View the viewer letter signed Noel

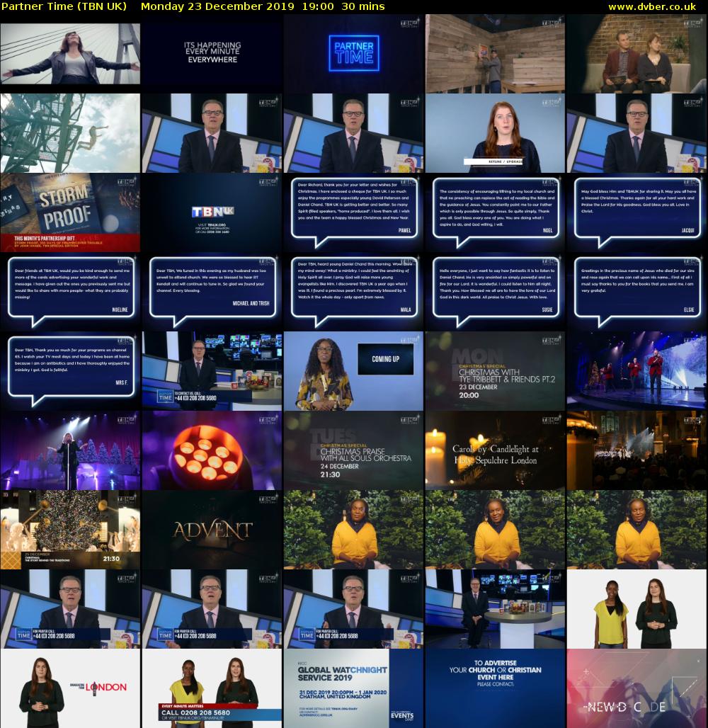[x=496, y=212]
